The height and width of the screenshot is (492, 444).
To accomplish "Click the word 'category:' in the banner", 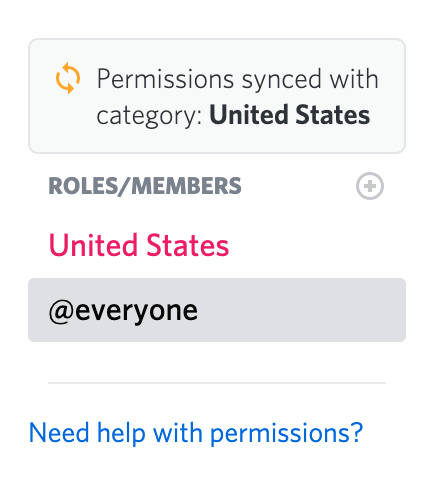I will [x=149, y=116].
